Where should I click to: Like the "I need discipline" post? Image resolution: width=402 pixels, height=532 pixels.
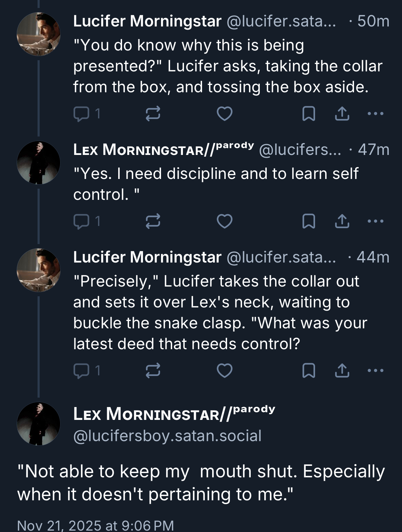(x=224, y=221)
